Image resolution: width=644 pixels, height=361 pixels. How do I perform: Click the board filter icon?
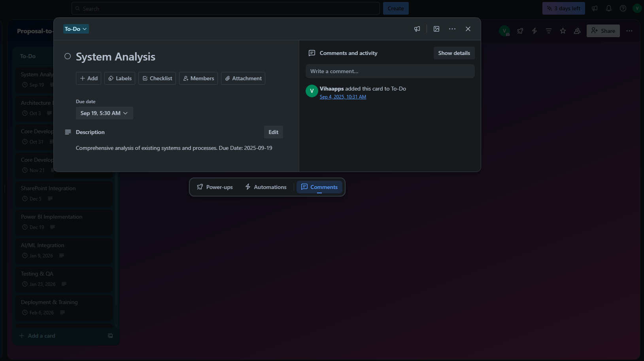[549, 31]
